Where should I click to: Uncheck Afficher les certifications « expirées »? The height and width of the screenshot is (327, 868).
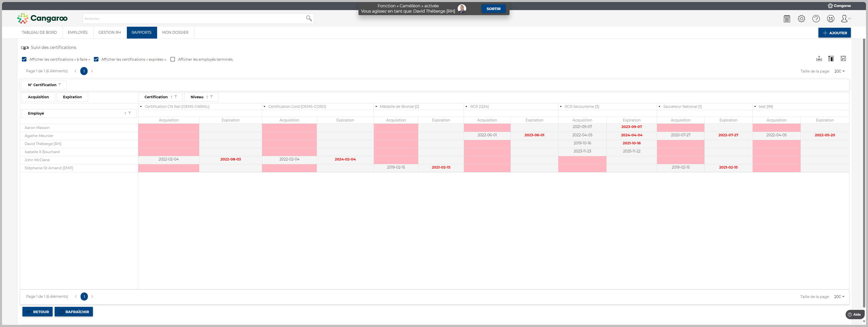[x=96, y=59]
